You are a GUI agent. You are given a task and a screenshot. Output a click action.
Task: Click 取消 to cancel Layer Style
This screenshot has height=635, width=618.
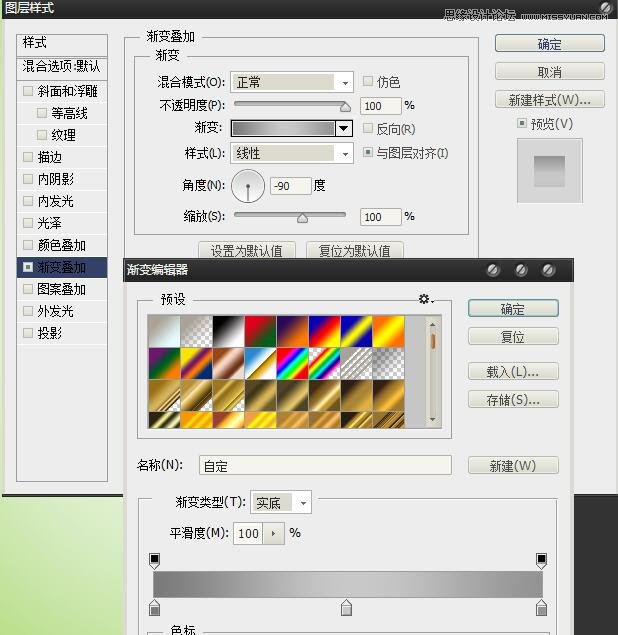(550, 72)
